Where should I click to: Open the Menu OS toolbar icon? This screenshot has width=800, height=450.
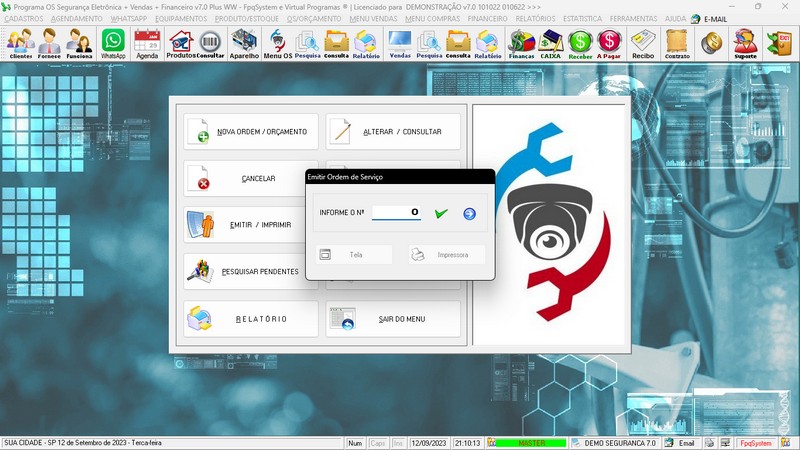tap(278, 43)
